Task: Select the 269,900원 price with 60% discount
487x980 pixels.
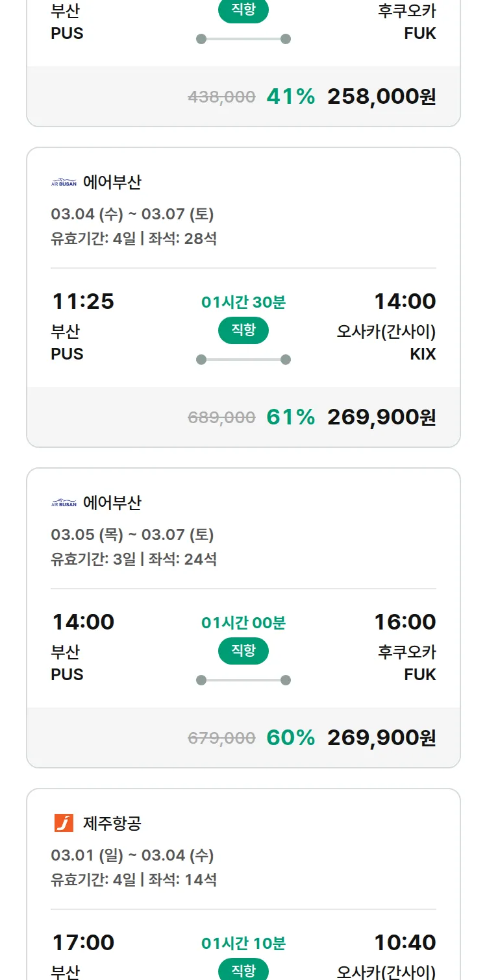Action: 381,738
